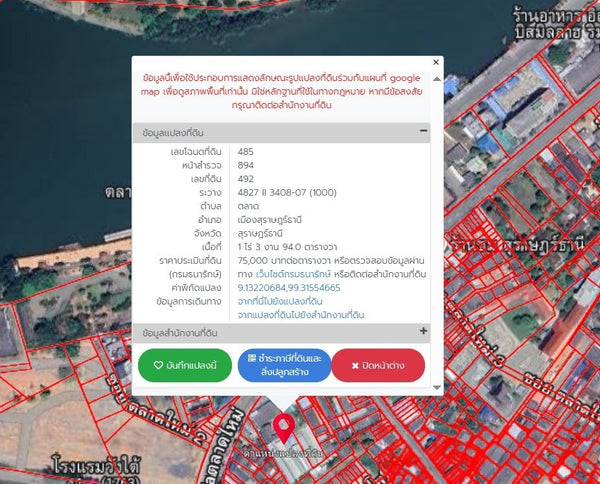
Task: Collapse the ข้อมูลแปลงที่ดิน section minus icon
Action: coord(423,130)
